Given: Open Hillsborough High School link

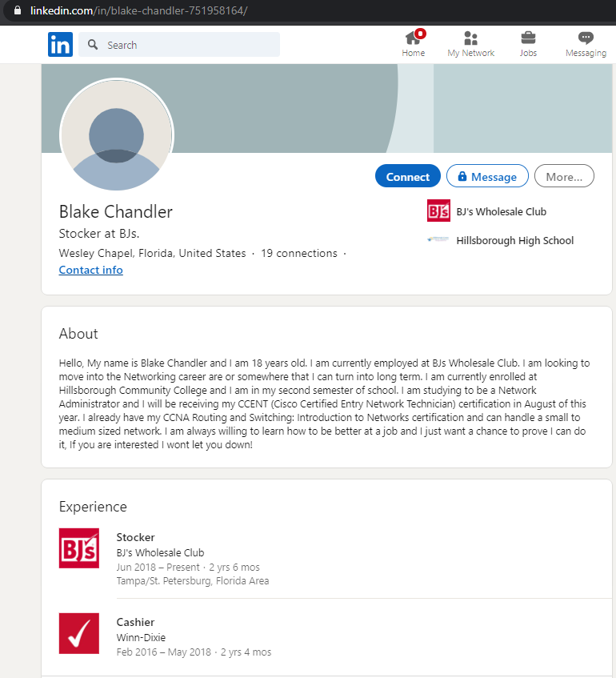Looking at the screenshot, I should [515, 240].
